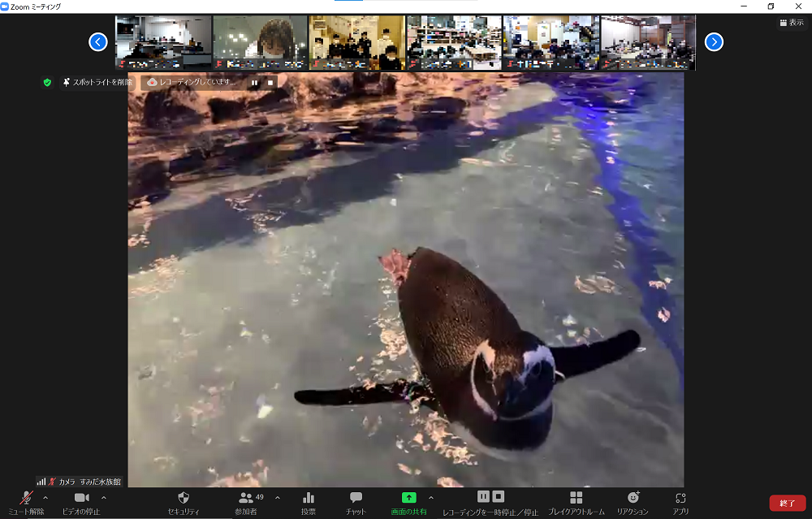This screenshot has width=812, height=519.
Task: Unmute the microphone (ミュート解除)
Action: (26, 498)
